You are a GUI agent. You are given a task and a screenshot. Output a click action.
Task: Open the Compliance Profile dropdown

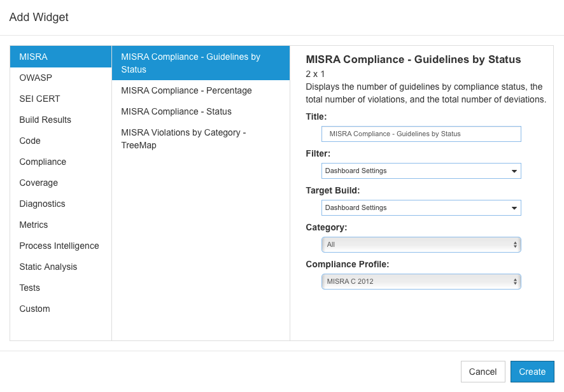pos(421,282)
